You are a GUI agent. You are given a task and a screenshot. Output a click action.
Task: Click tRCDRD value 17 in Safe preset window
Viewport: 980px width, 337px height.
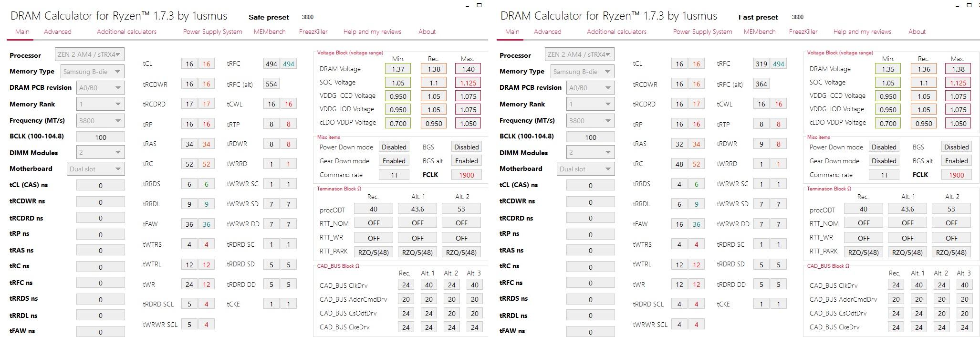[189, 104]
